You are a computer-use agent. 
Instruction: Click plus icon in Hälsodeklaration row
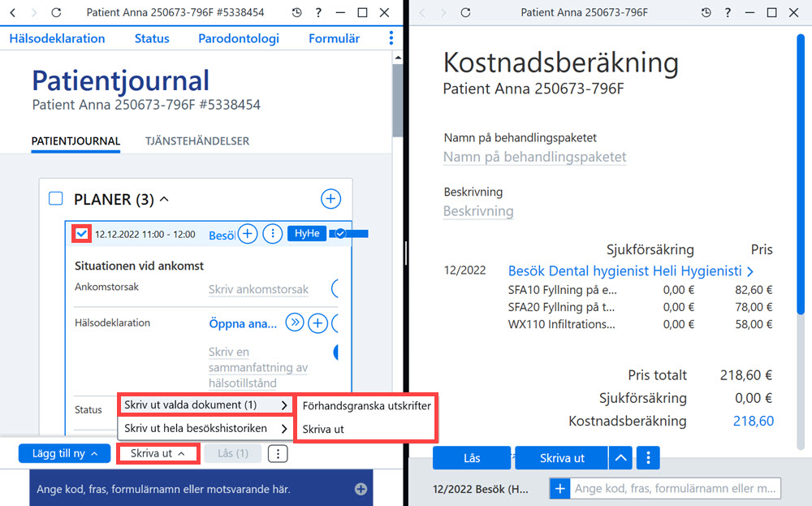(317, 324)
